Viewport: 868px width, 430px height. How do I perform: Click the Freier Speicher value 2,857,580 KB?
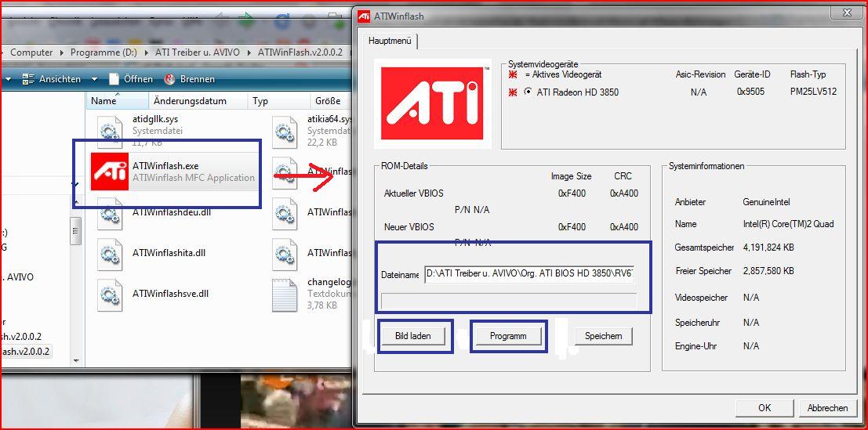pos(768,271)
